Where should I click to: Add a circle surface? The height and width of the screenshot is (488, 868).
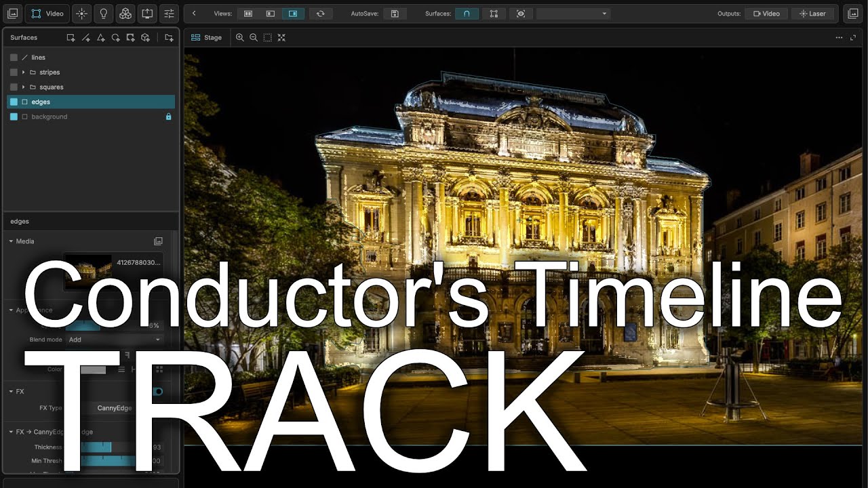(x=116, y=37)
